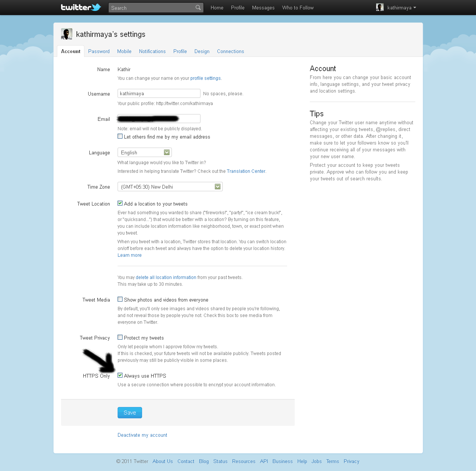
Task: Switch to the Design tab
Action: tap(202, 51)
